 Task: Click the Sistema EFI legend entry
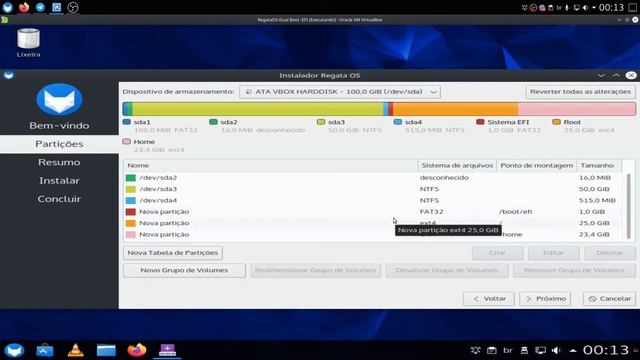(509, 126)
